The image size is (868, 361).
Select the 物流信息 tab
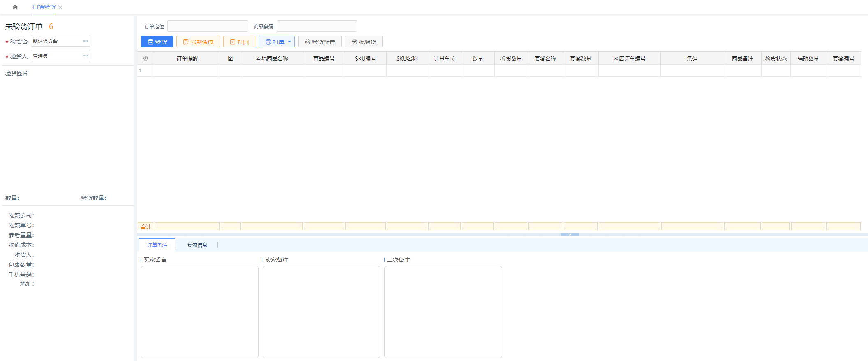point(197,245)
